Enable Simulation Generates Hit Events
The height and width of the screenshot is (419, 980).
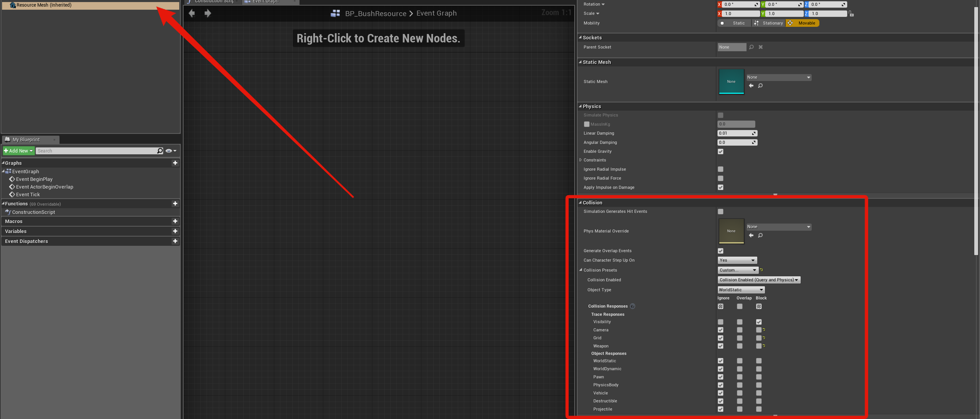721,212
